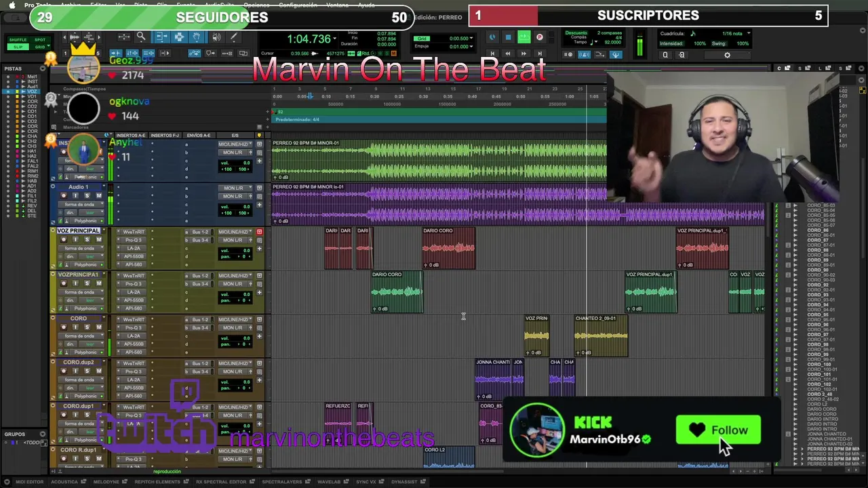
Task: Click the Fast Forward transport button
Action: [x=524, y=54]
